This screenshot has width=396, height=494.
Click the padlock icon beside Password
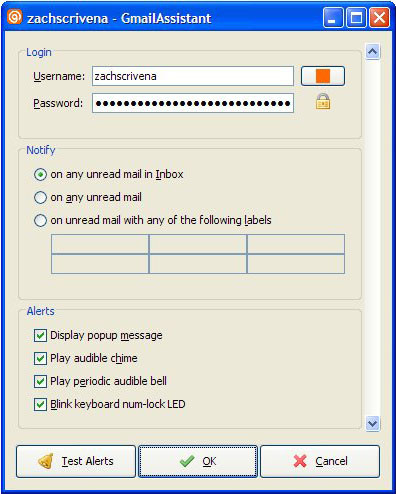click(323, 102)
